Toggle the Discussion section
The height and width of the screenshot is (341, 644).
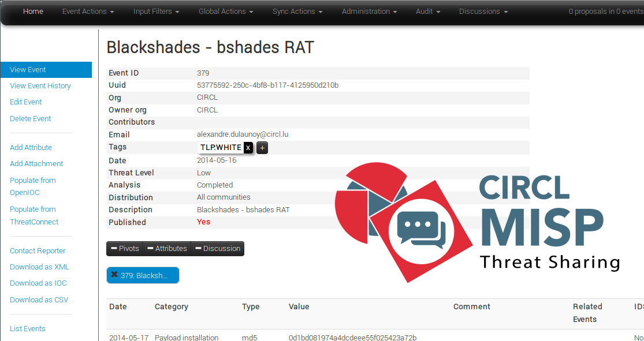[217, 249]
